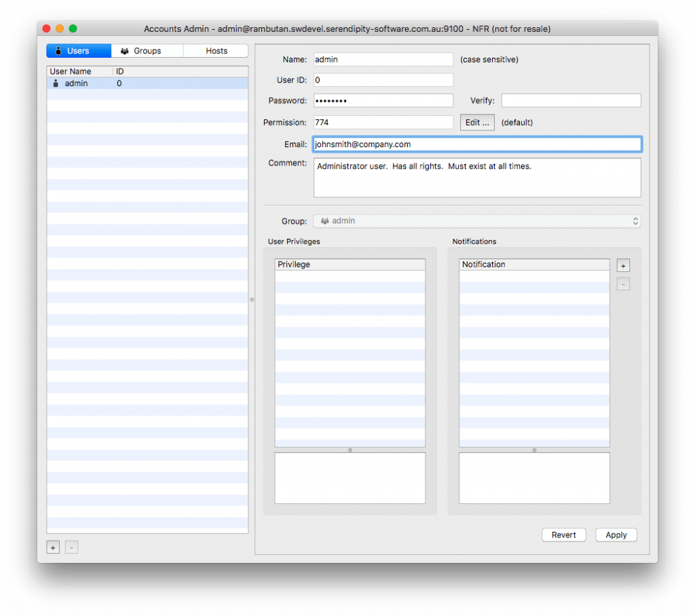The height and width of the screenshot is (616, 695).
Task: Switch to the Groups tab
Action: [x=147, y=50]
